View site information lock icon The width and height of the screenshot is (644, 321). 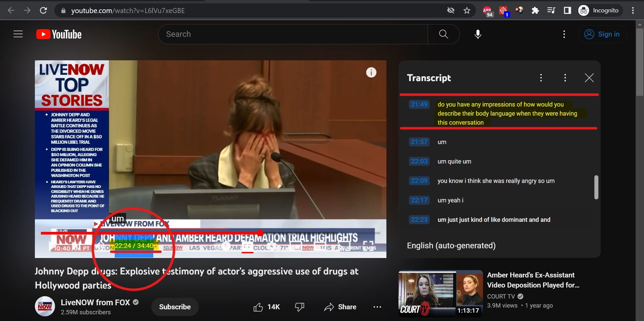click(x=63, y=11)
